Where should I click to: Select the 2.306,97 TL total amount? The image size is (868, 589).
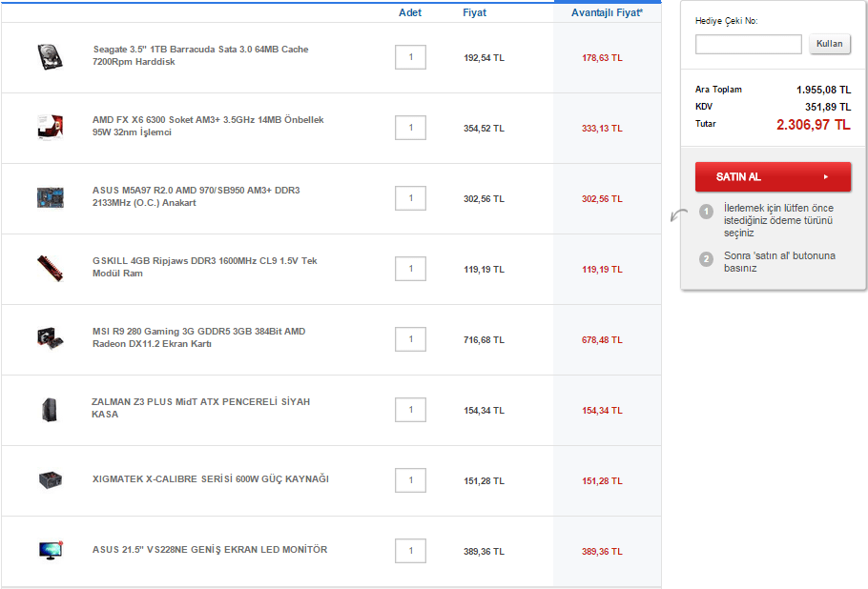point(814,125)
